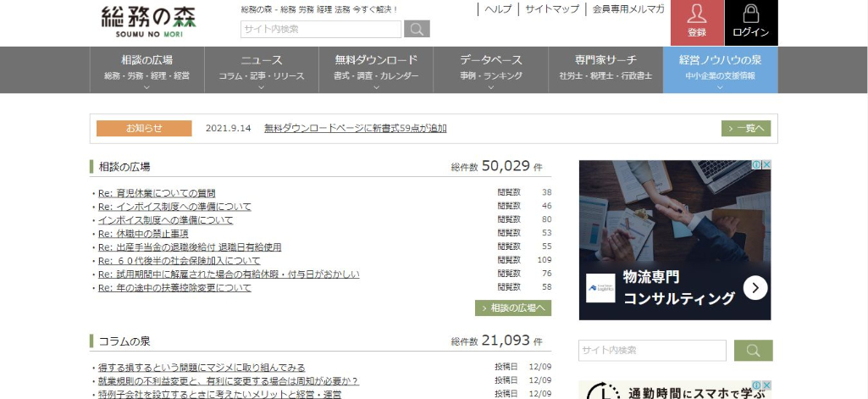Expand chevron under 経営ノウハウの泉 menu
868x399 pixels.
720,87
